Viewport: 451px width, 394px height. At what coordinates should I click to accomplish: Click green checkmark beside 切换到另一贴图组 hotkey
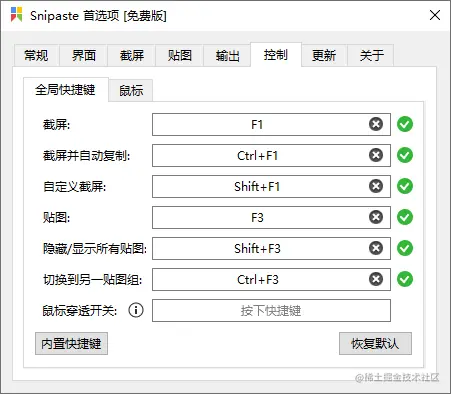(x=405, y=279)
